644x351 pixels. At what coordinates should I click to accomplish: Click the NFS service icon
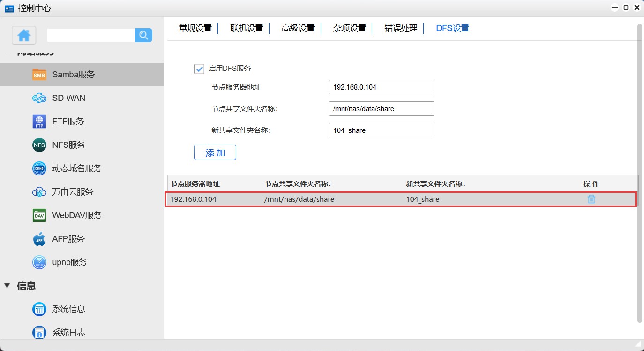click(39, 145)
